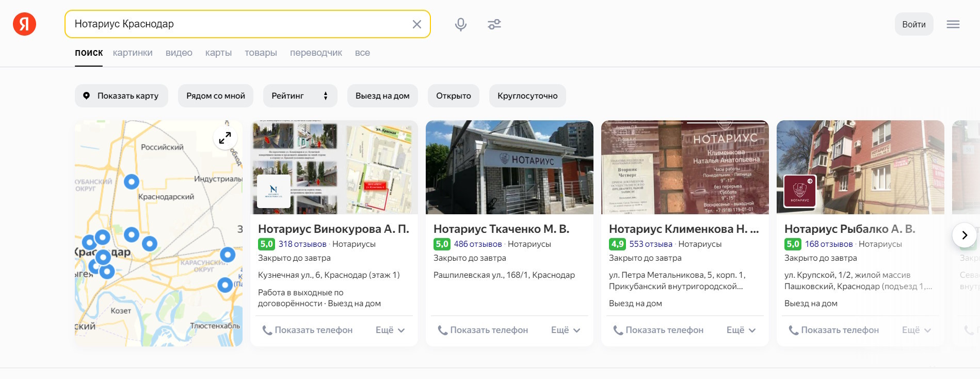Expand Ещё in Рыбалко card
The image size is (980, 379).
point(917,330)
